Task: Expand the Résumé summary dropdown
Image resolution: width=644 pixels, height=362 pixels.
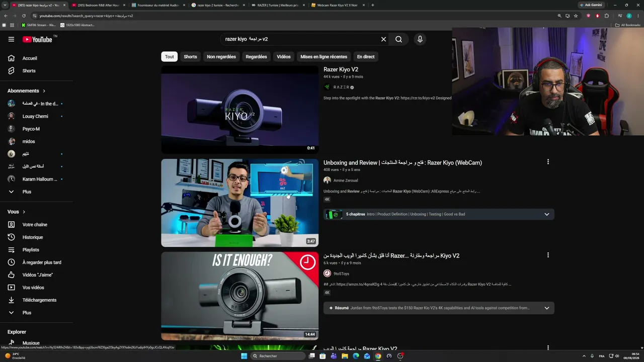Action: click(x=547, y=308)
